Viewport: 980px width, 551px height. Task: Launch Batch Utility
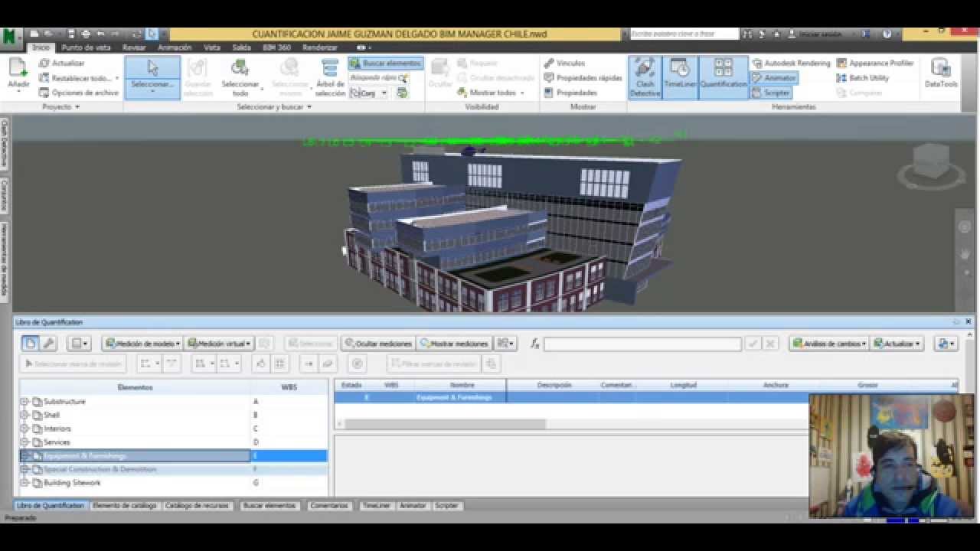pos(863,78)
